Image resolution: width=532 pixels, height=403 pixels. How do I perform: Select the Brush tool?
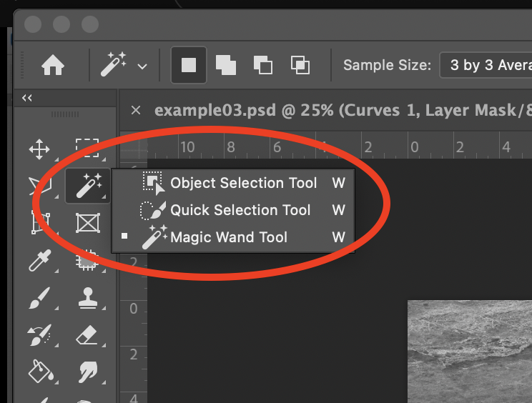tap(39, 298)
